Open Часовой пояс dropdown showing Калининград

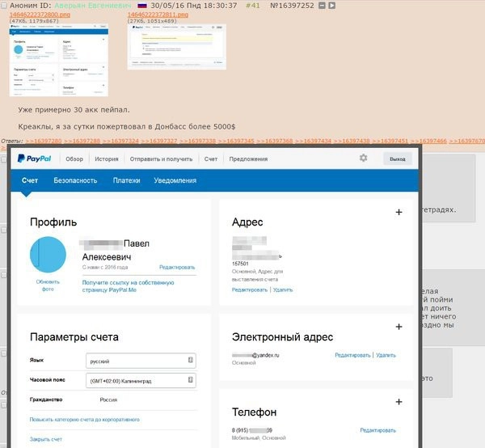141,381
